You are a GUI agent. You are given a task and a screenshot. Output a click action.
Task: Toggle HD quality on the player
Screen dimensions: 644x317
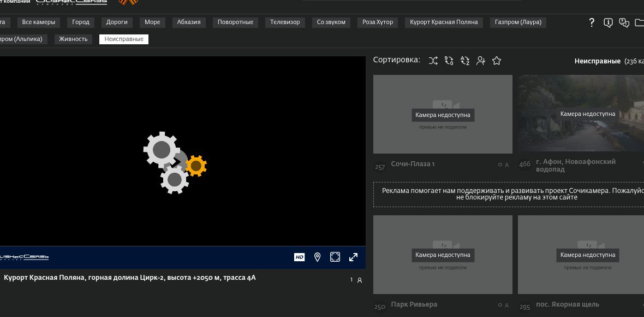(300, 257)
